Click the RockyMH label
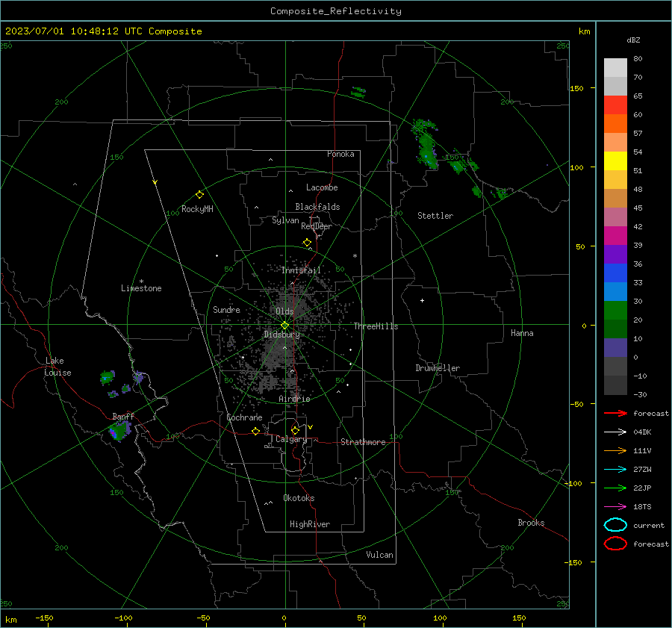This screenshot has height=628, width=672. (x=197, y=209)
